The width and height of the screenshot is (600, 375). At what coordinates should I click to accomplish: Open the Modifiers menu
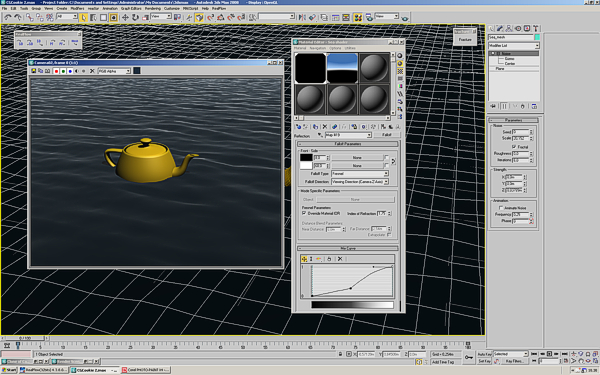pyautogui.click(x=77, y=8)
